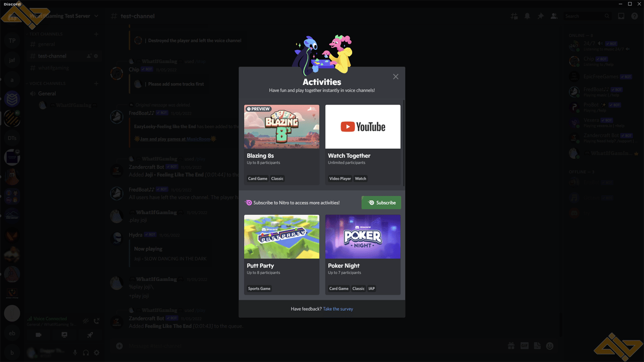Expand the WhatIfGaming Test Server dropdown
This screenshot has height=362, width=644.
96,16
